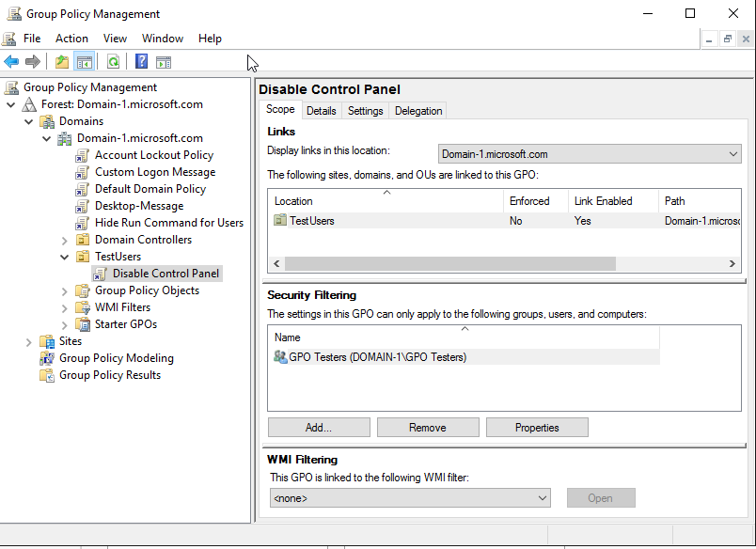Click the Hide Run Command GPO icon
Image resolution: width=756 pixels, height=549 pixels.
83,223
